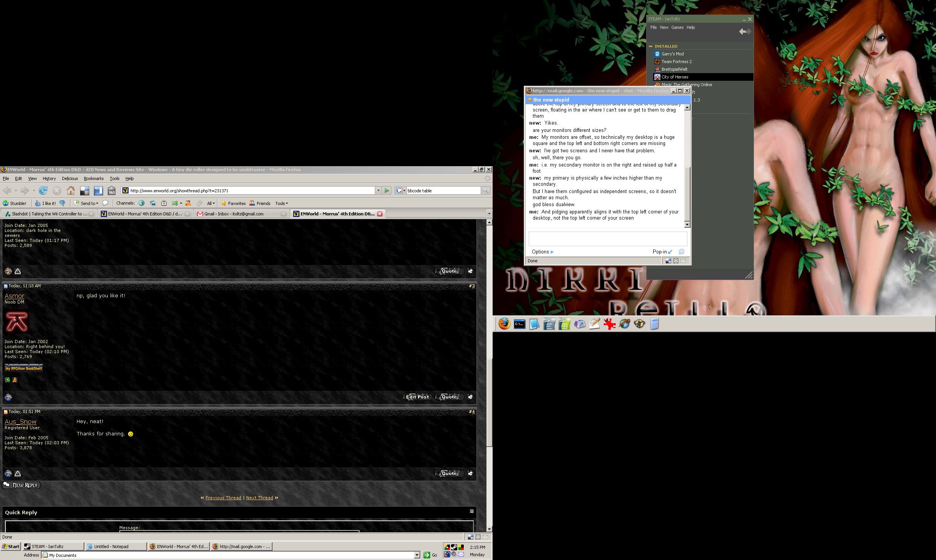Open the back button history dropdown arrow
Screen dimensions: 936x560
click(x=15, y=190)
